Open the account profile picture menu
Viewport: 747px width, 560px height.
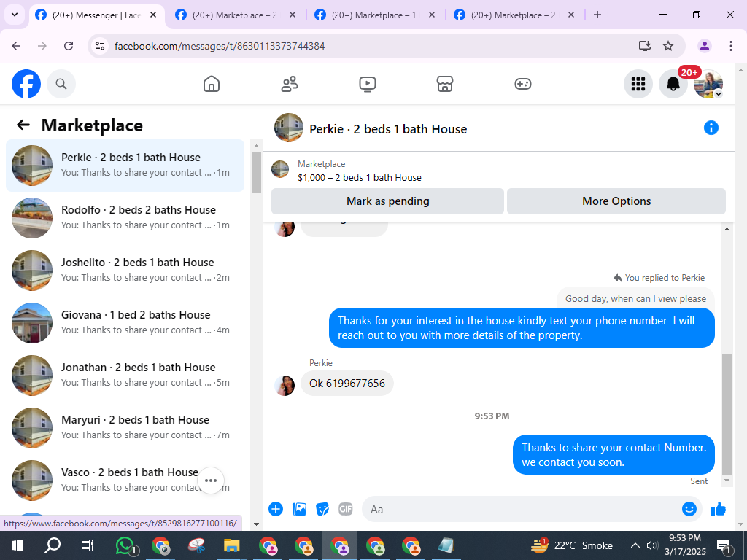coord(708,84)
